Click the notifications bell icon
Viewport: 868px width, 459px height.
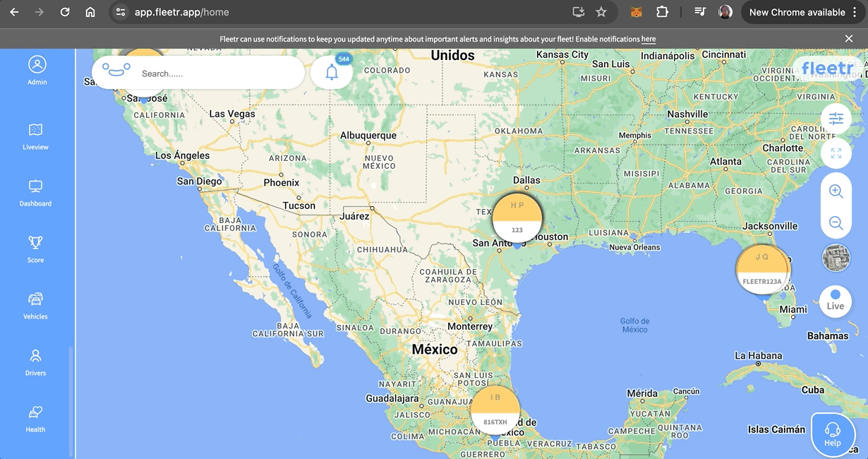coord(332,72)
